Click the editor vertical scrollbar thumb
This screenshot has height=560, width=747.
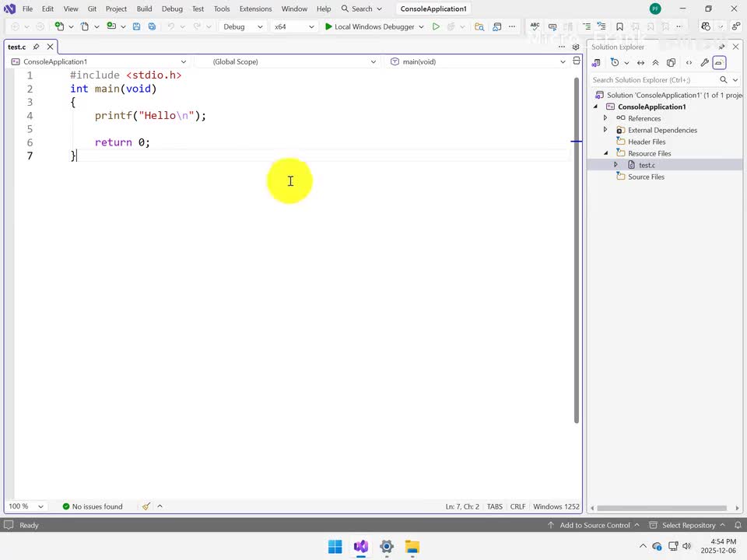(x=577, y=250)
